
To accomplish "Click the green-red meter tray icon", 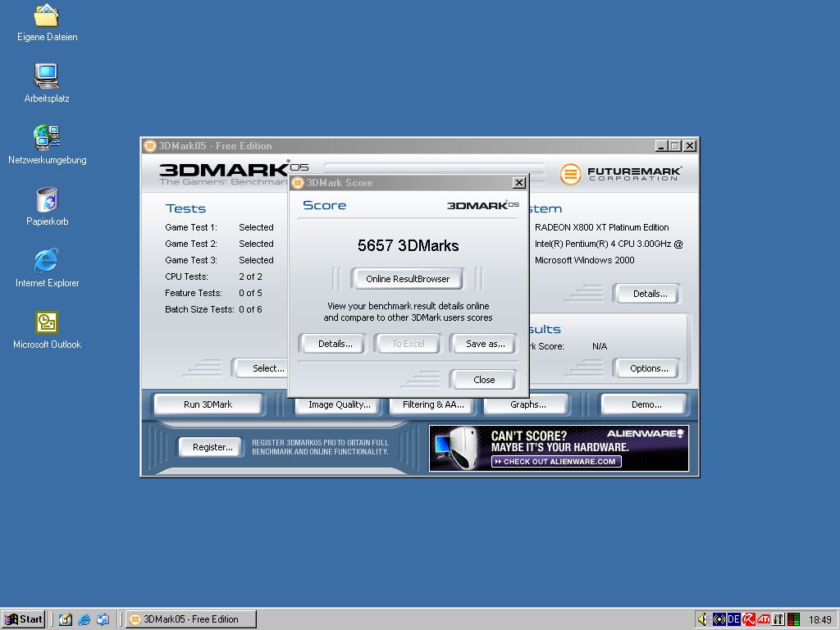I will tap(793, 619).
